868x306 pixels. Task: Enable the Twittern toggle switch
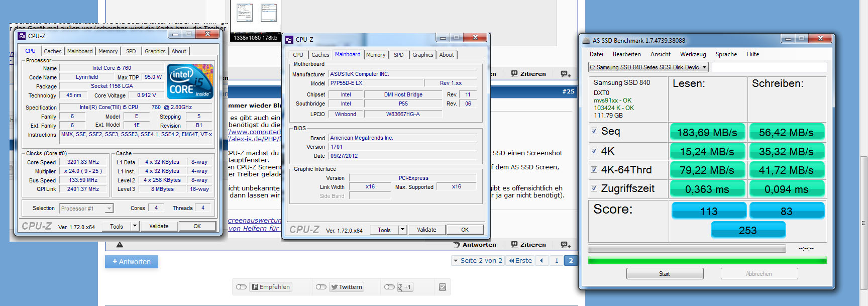point(321,287)
